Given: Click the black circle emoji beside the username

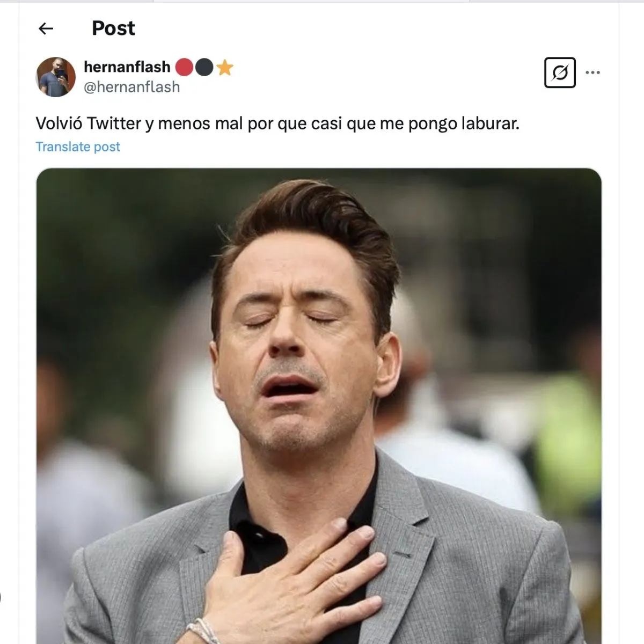Looking at the screenshot, I should pyautogui.click(x=204, y=67).
